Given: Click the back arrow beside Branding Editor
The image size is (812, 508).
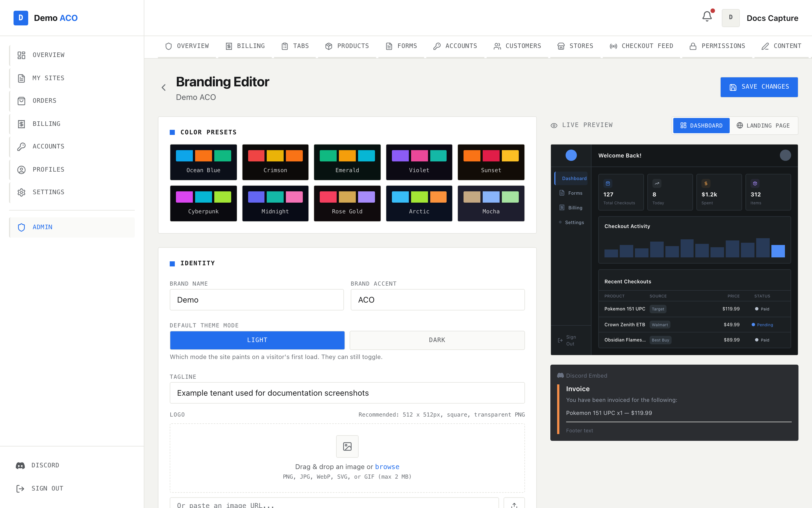Looking at the screenshot, I should click(x=164, y=88).
